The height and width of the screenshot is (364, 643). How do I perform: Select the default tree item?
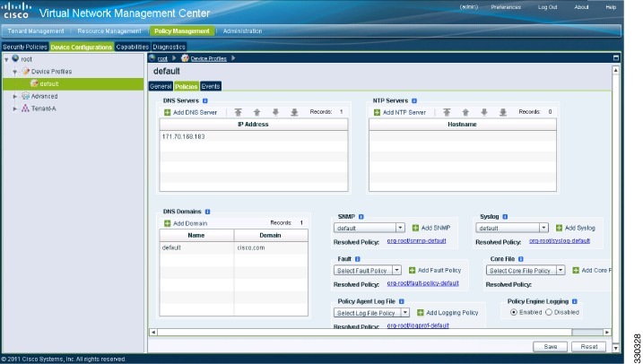(74, 84)
